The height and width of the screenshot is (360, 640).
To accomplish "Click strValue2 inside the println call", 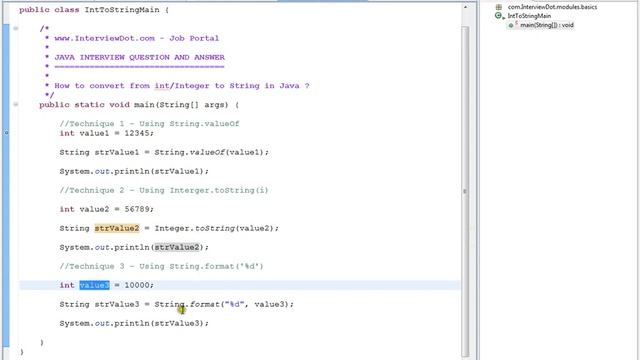I will click(x=177, y=247).
